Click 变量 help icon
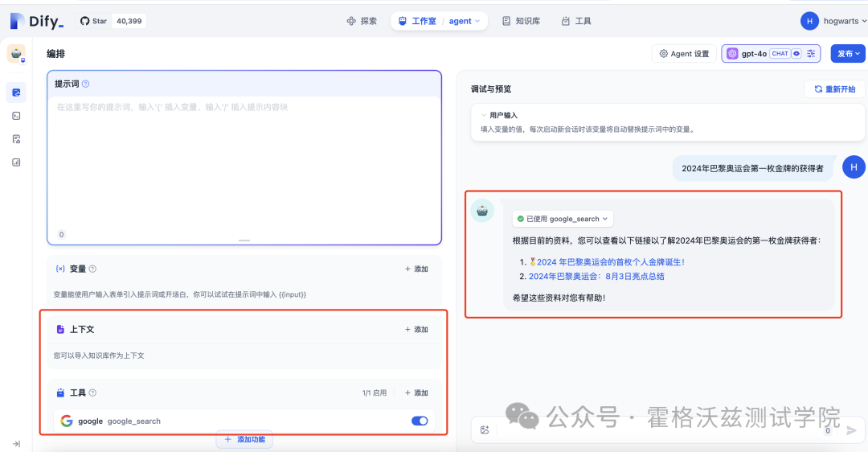 (92, 269)
